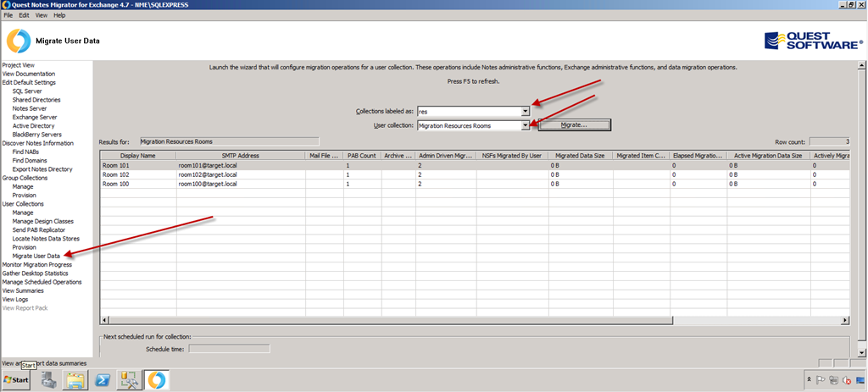Sort by PAB Count column header
The width and height of the screenshot is (868, 392).
pyautogui.click(x=362, y=156)
